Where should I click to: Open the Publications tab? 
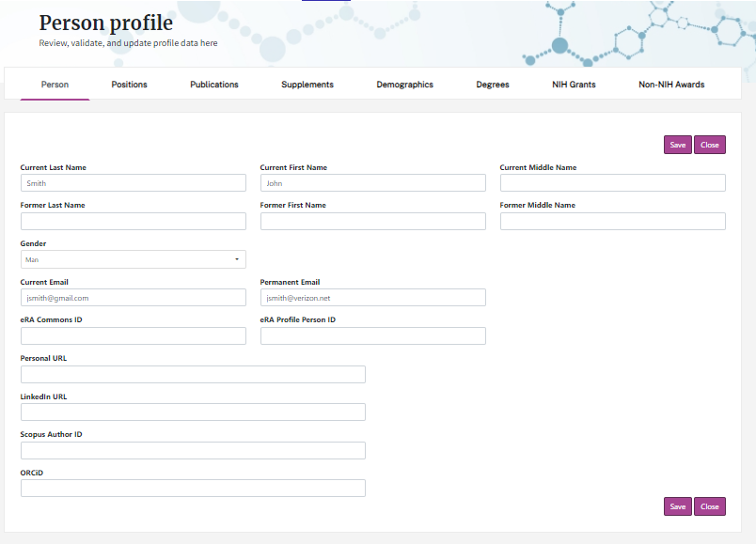point(214,85)
